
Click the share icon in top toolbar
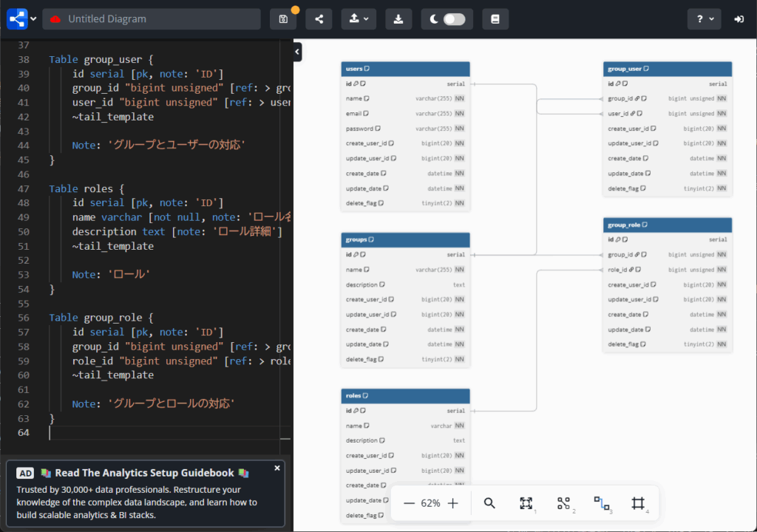point(319,19)
